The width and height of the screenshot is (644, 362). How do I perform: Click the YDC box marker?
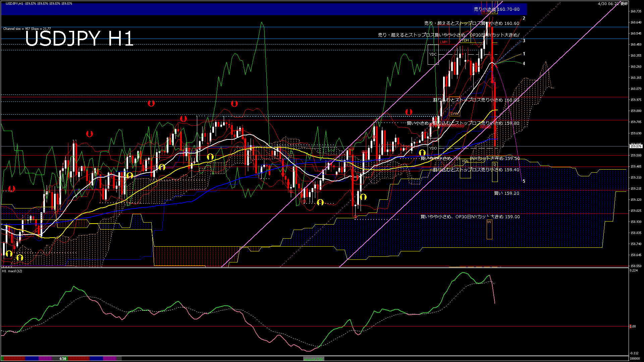(433, 54)
